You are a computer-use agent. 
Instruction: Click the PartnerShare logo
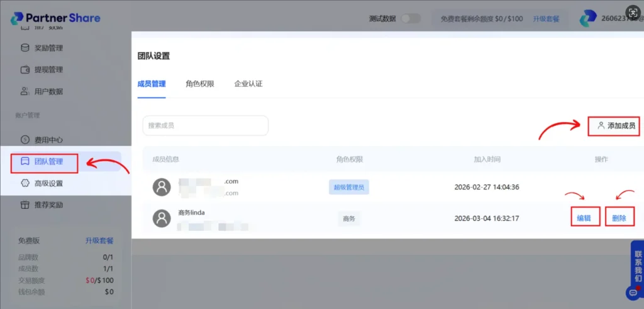[55, 18]
